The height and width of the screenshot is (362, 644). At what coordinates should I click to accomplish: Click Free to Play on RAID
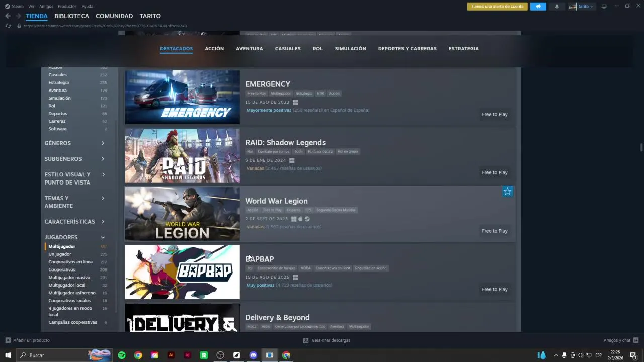point(495,172)
